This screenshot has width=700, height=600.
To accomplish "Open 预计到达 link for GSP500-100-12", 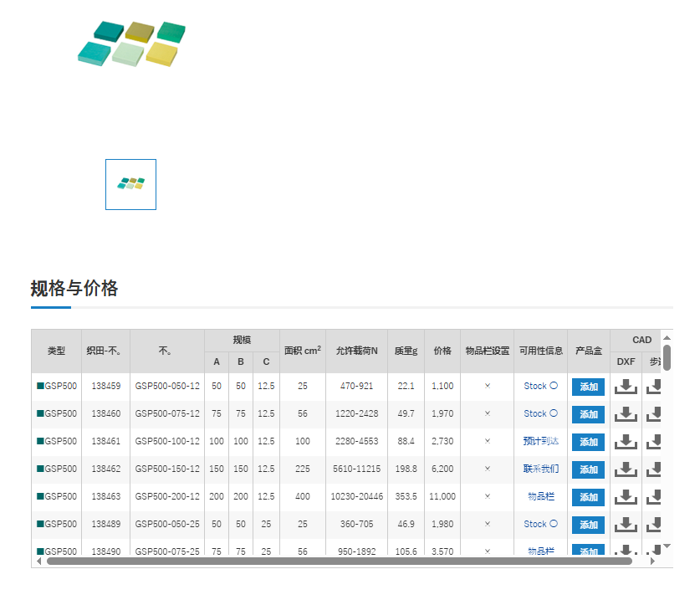I will [540, 441].
